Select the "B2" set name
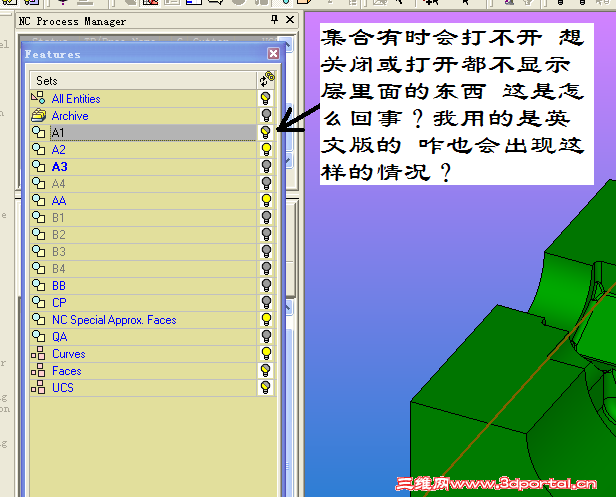Image resolution: width=616 pixels, height=497 pixels. click(59, 235)
